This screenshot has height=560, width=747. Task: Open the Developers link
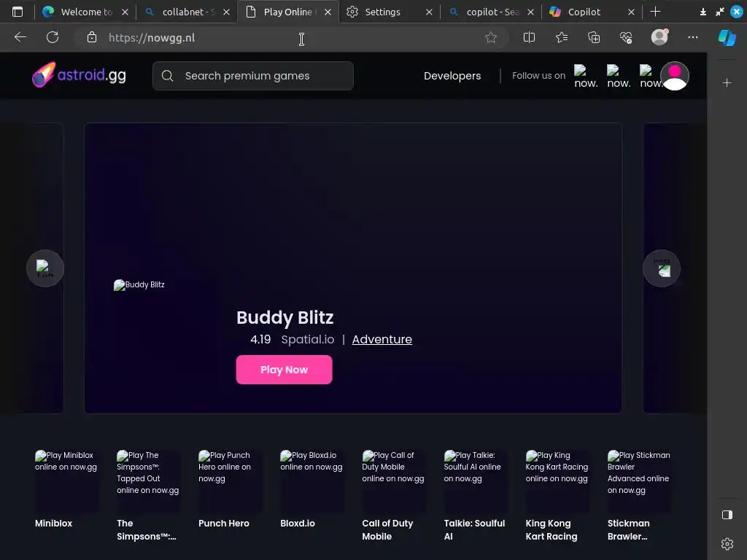click(x=452, y=76)
